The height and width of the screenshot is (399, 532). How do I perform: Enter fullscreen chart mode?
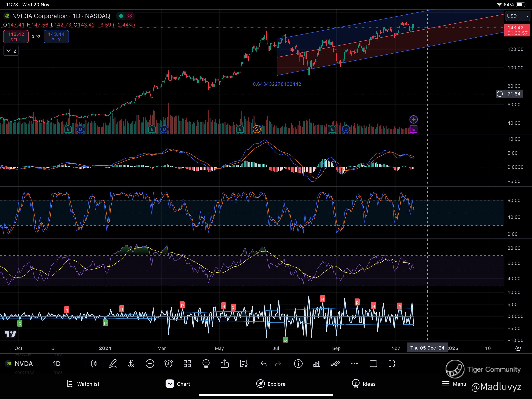click(x=392, y=364)
